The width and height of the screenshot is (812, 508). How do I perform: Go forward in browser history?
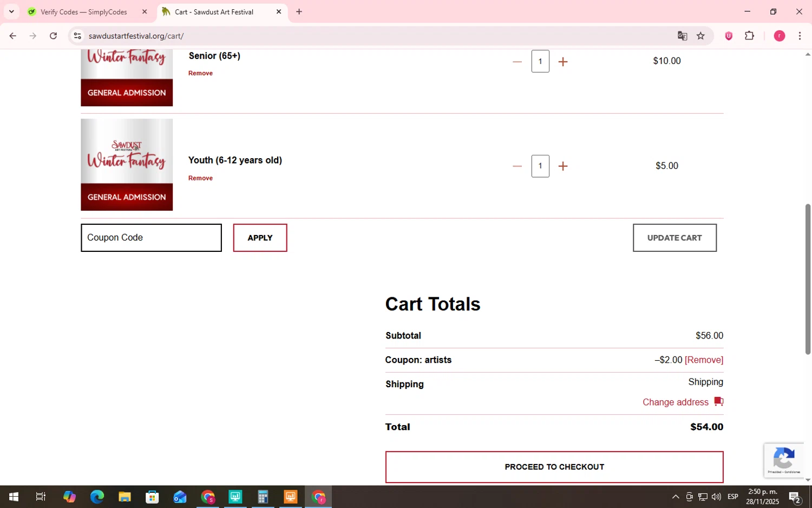coord(33,36)
